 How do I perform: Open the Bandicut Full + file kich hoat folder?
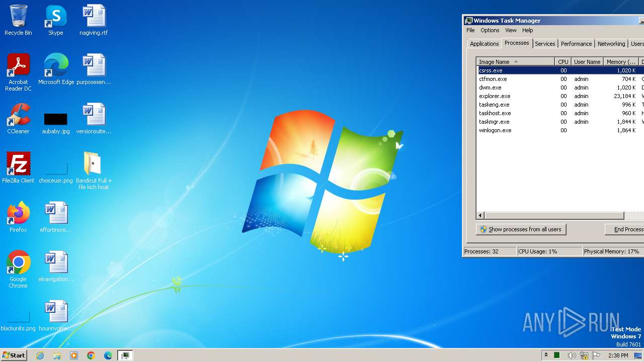94,171
